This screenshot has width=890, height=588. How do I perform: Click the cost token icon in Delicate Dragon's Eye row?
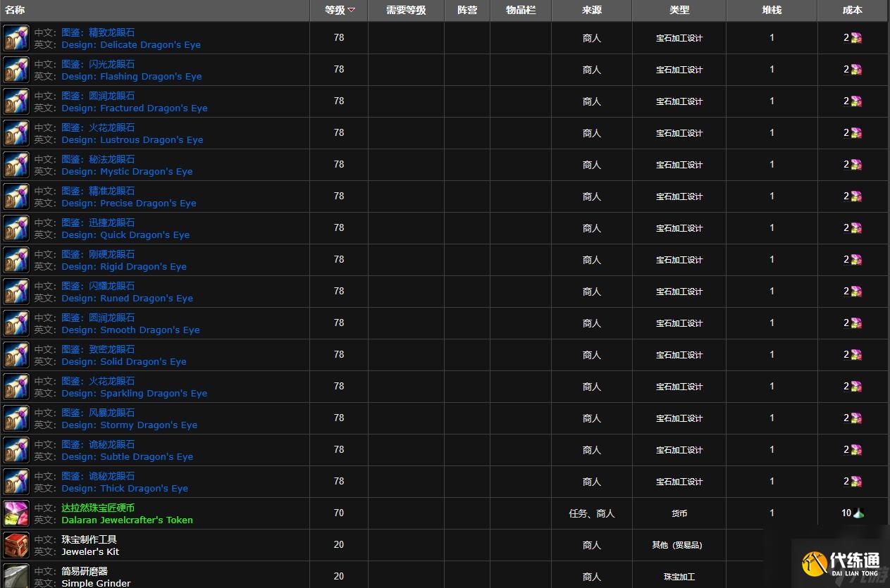(x=856, y=38)
